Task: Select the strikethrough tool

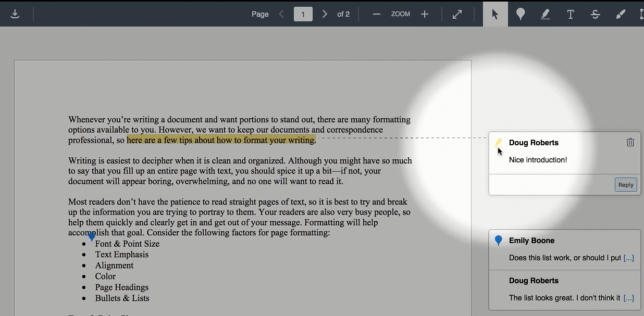Action: pyautogui.click(x=595, y=14)
